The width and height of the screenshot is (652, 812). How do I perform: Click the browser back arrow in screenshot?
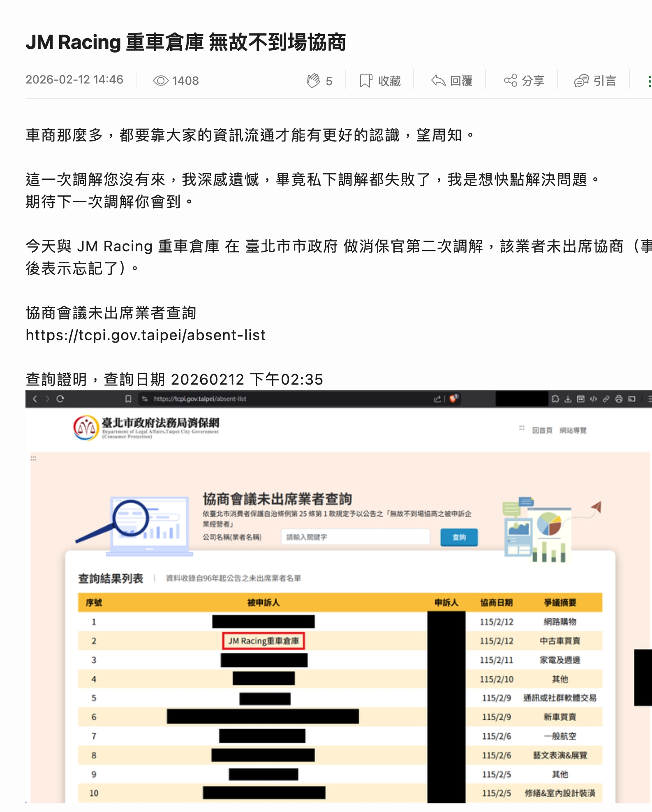(x=35, y=399)
